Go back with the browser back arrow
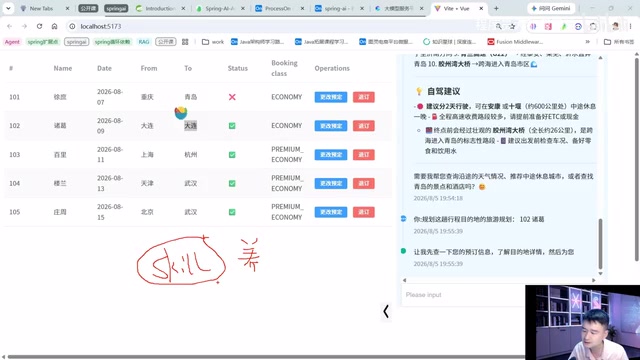The image size is (640, 360). click(x=9, y=26)
